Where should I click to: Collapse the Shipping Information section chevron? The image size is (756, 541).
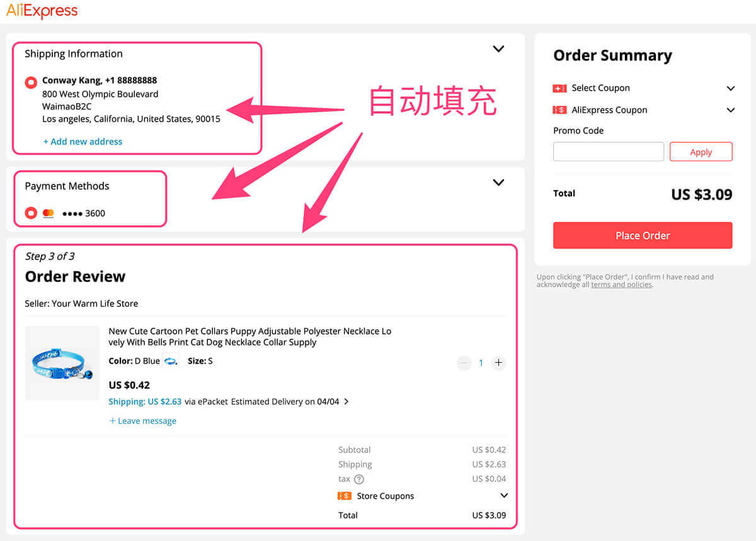coord(498,48)
